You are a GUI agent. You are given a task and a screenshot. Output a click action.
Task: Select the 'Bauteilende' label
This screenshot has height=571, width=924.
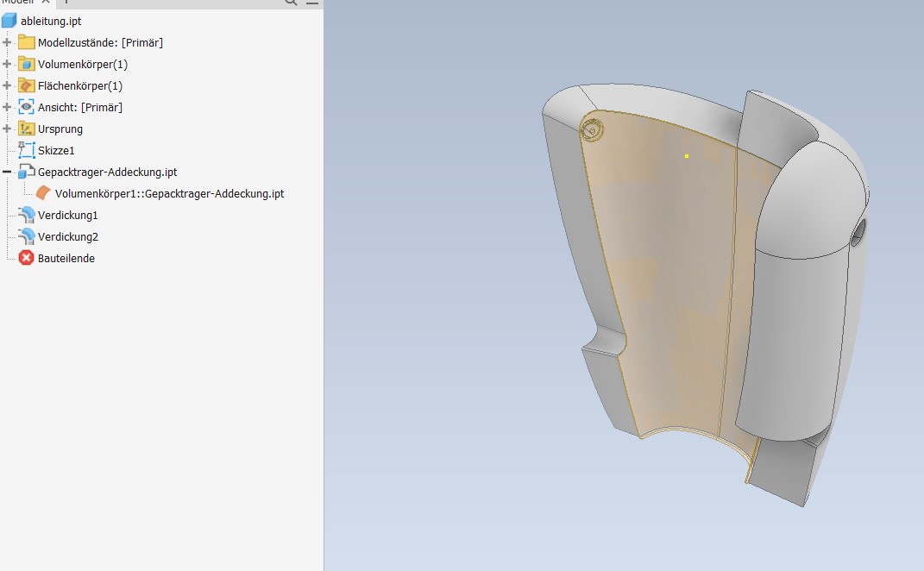click(x=66, y=258)
